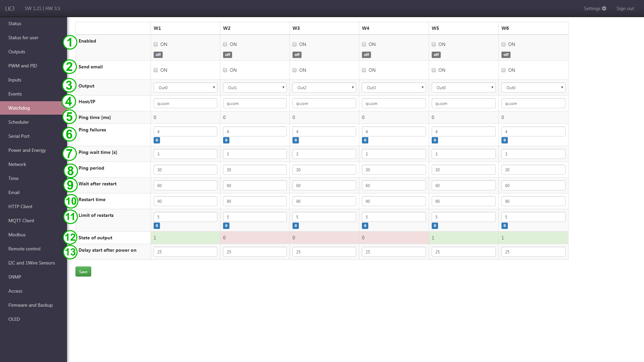
Task: Open Status for user link
Action: coord(23,38)
